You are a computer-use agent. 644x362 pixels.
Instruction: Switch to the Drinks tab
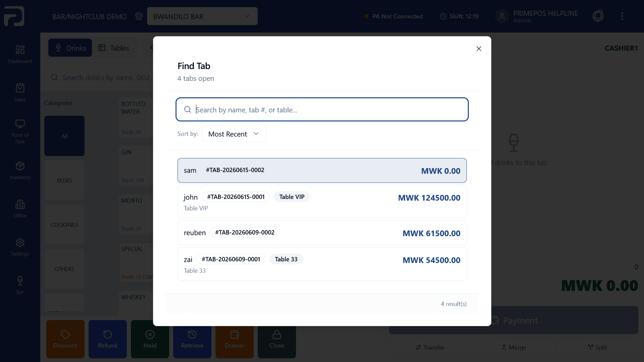pos(70,48)
